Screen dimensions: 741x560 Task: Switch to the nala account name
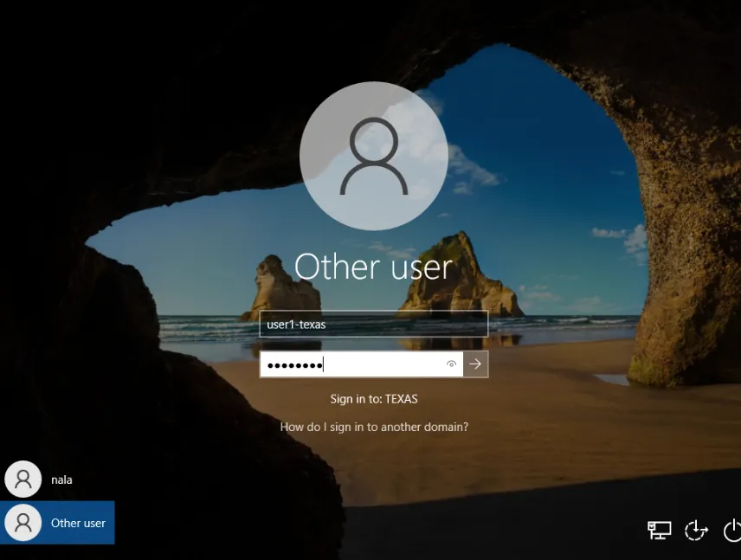(x=61, y=480)
